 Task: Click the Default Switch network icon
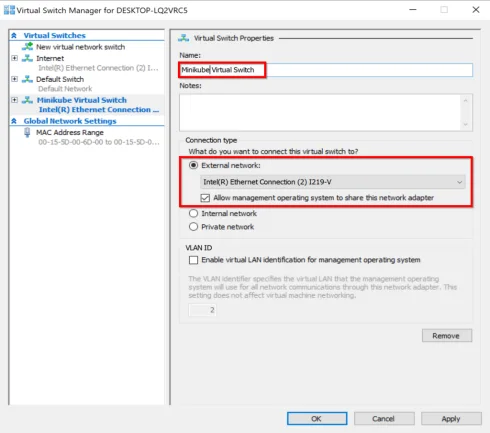[27, 79]
